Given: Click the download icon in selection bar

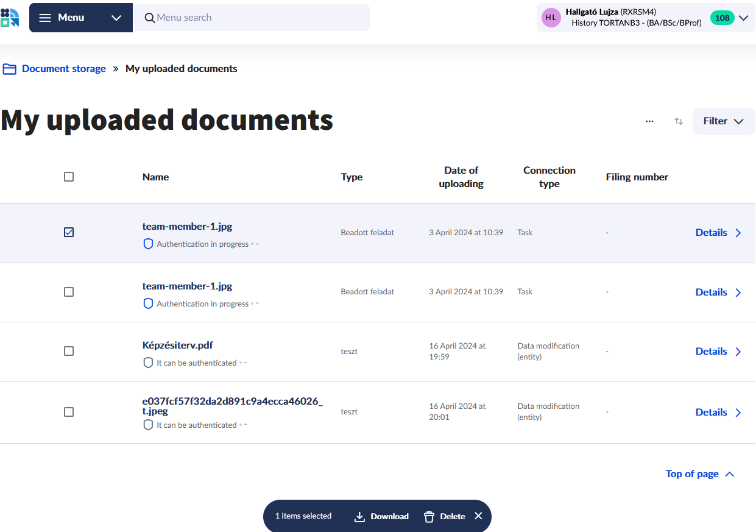Looking at the screenshot, I should (359, 517).
